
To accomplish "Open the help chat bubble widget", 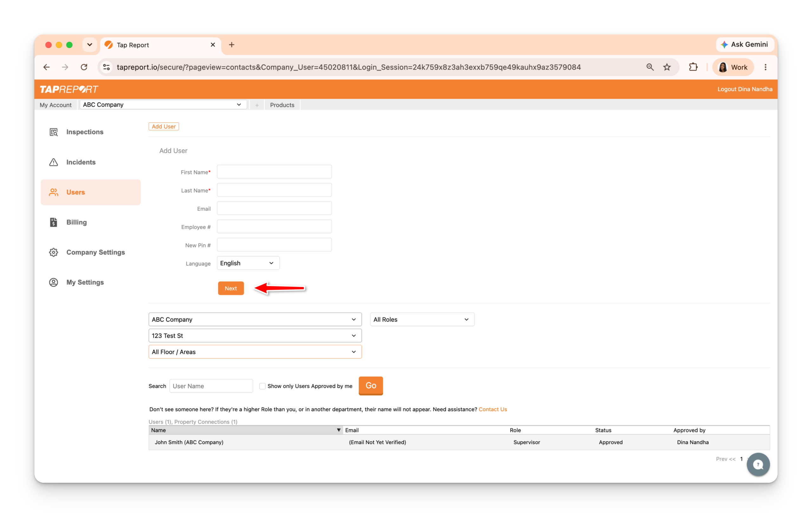I will tap(758, 465).
